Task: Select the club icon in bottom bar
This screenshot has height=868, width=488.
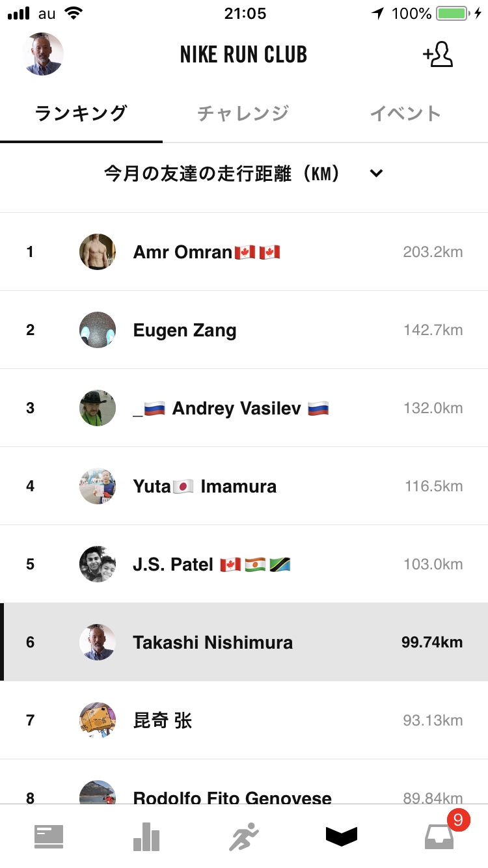Action: pyautogui.click(x=342, y=836)
